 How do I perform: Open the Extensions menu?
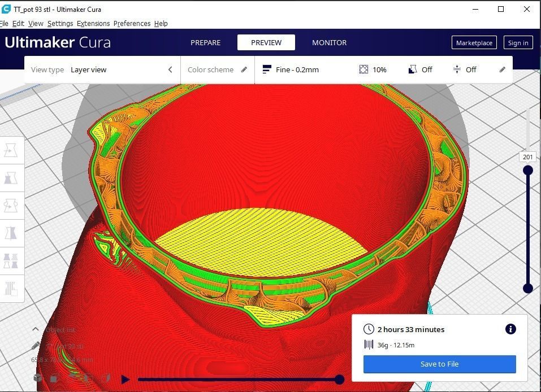[x=93, y=24]
